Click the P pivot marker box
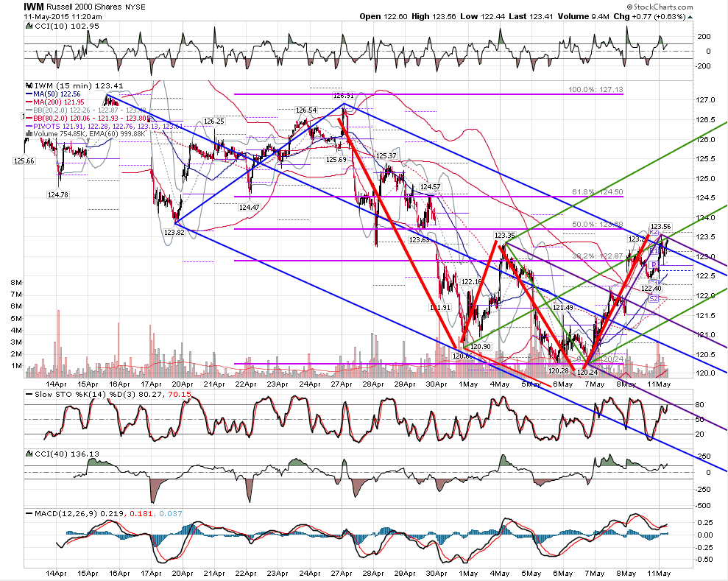 [653, 265]
